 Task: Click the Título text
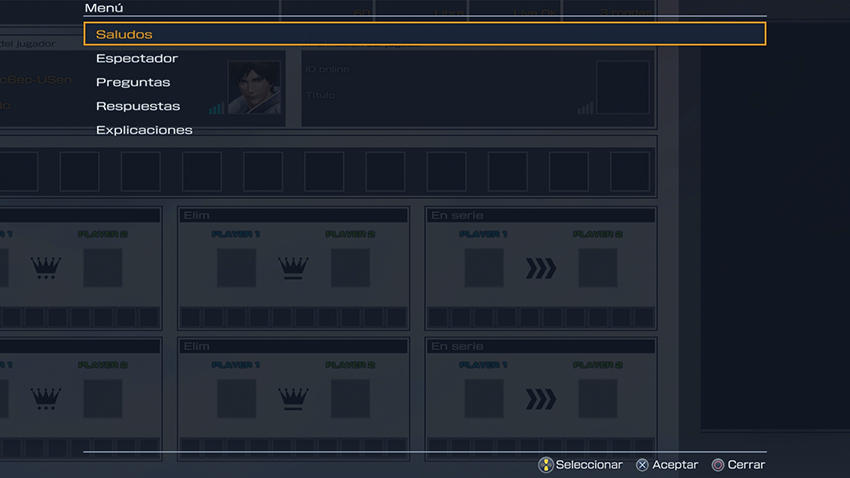[x=320, y=95]
